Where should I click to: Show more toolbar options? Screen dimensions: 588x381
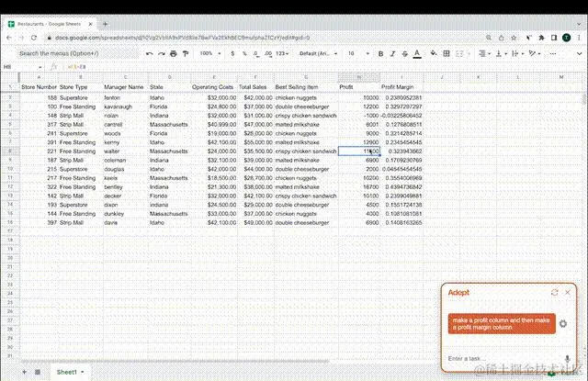[553, 53]
